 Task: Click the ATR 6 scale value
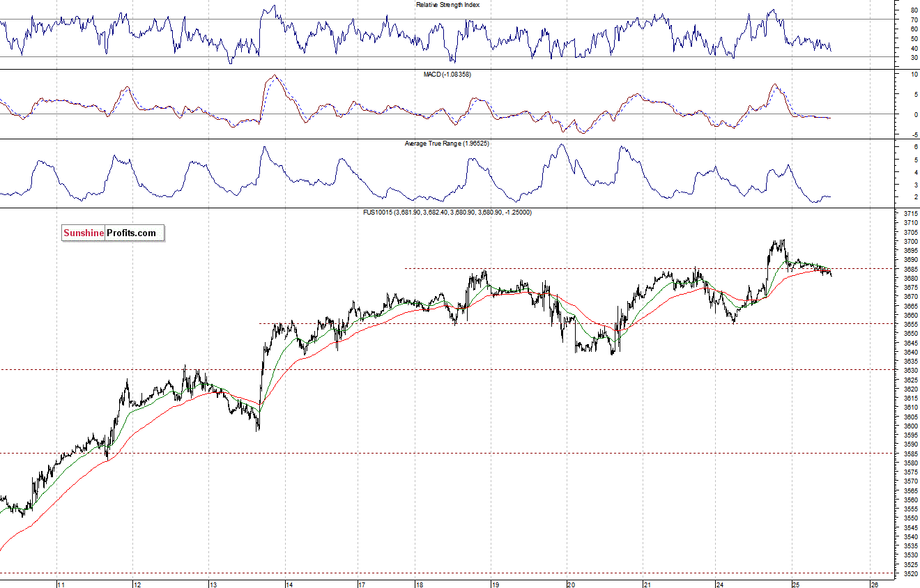915,147
